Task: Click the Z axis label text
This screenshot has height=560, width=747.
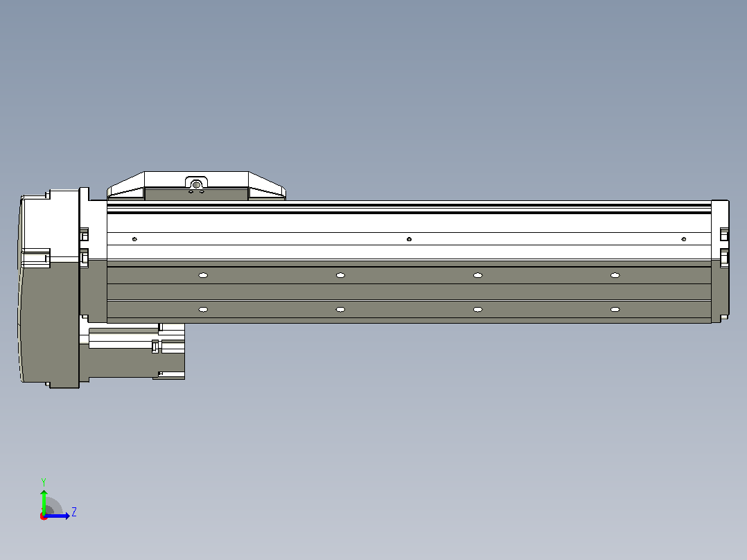Action: (x=74, y=512)
